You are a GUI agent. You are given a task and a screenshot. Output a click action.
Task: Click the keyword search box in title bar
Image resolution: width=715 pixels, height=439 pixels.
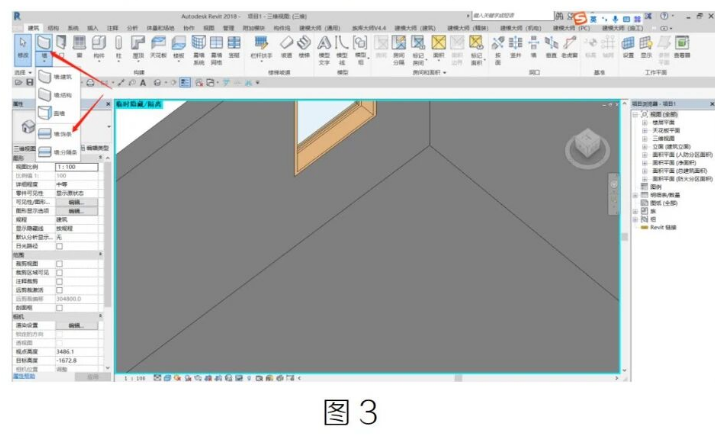tap(512, 15)
